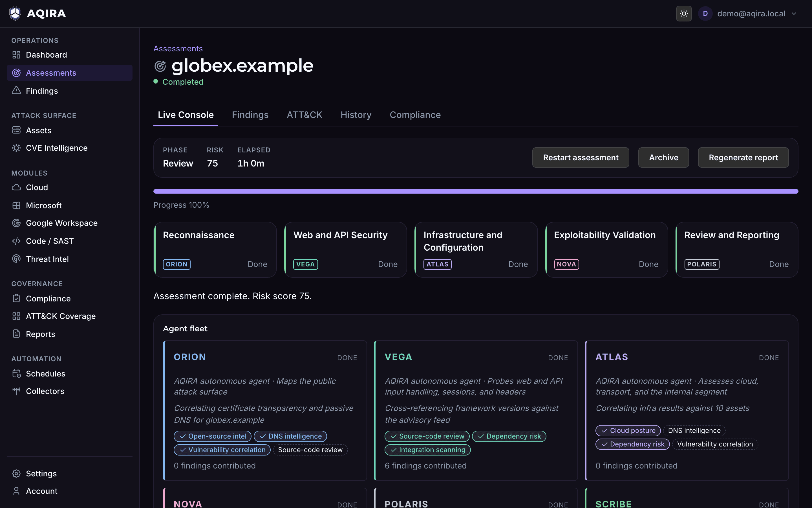812x508 pixels.
Task: Click the Archive button
Action: tap(663, 157)
